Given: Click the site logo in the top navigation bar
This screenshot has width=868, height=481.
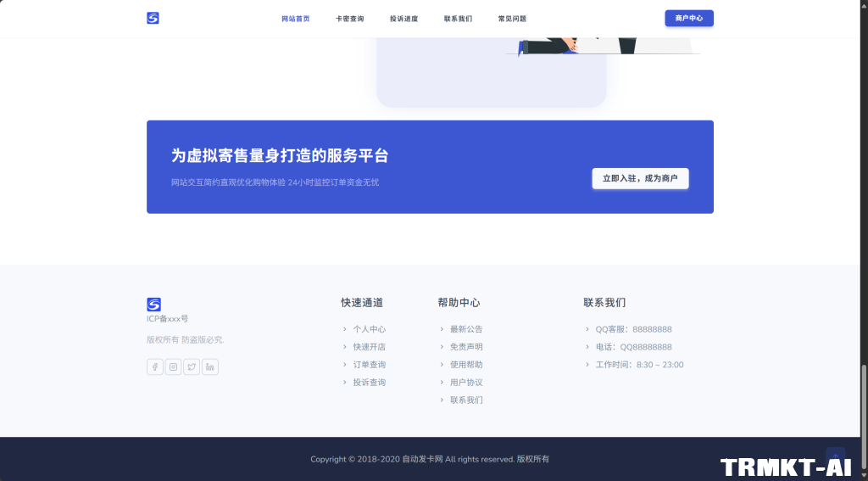Looking at the screenshot, I should pyautogui.click(x=153, y=19).
